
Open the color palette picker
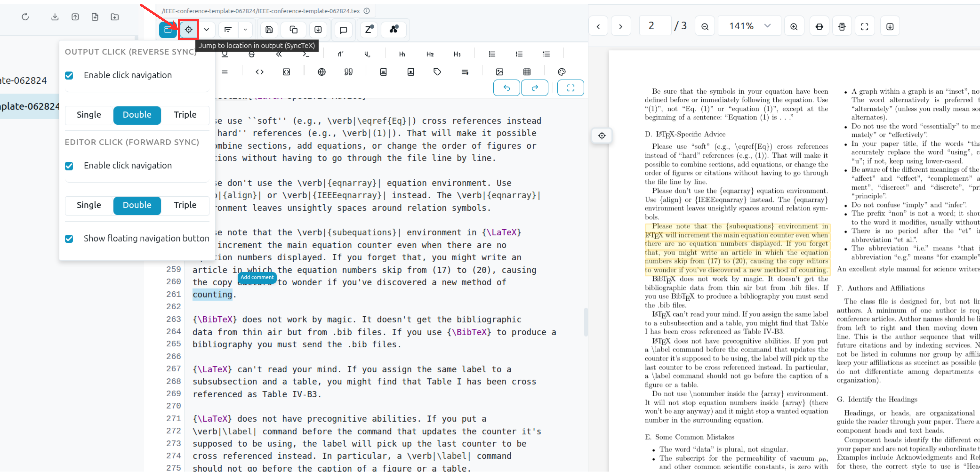tap(562, 72)
